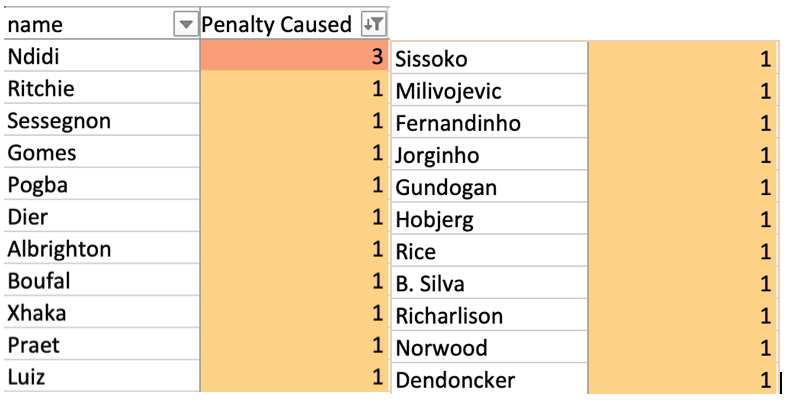Select the Fernandinho cell
Screen dimensions: 790x400
tap(489, 122)
